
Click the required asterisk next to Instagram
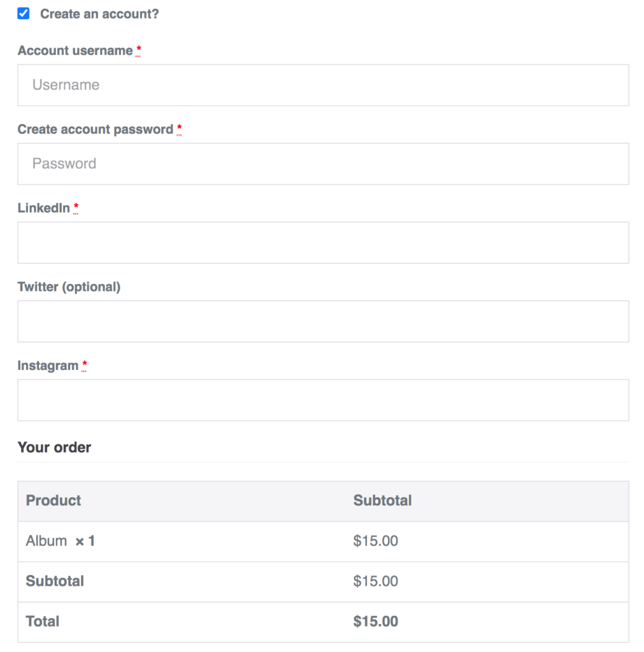click(85, 365)
